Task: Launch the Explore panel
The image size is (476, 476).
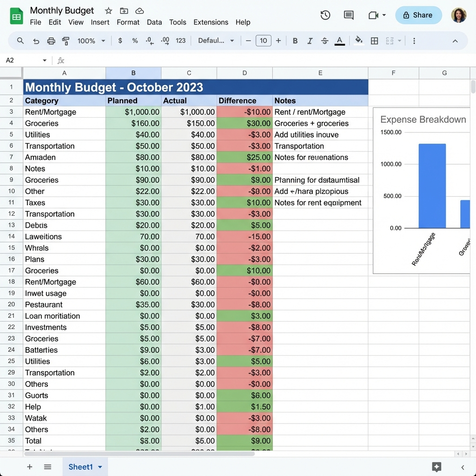Action: click(436, 466)
